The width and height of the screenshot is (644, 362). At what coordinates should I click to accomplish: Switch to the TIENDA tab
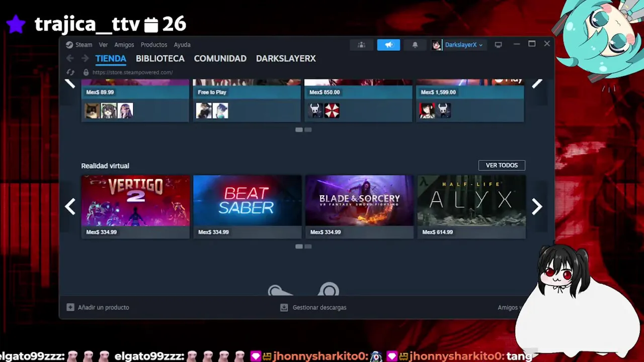pos(111,58)
